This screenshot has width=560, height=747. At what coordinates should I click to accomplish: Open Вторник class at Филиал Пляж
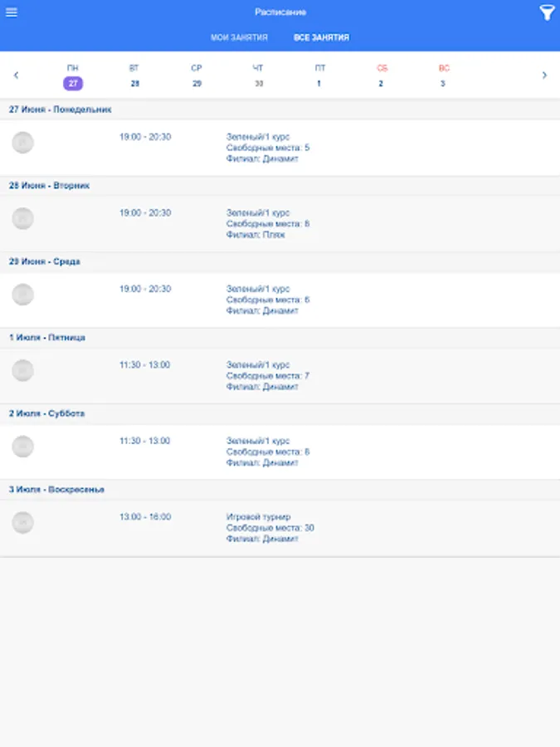[280, 224]
